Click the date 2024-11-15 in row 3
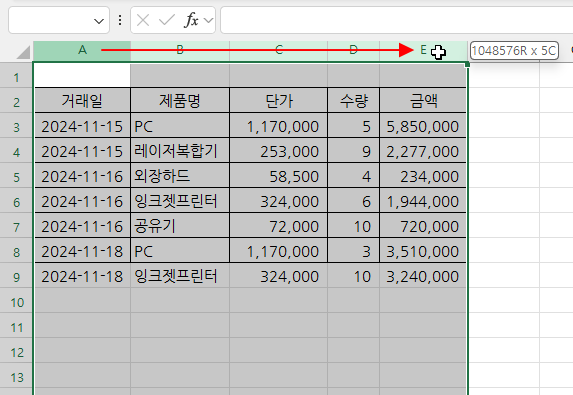Screen dimensions: 573x395 pyautogui.click(x=82, y=126)
